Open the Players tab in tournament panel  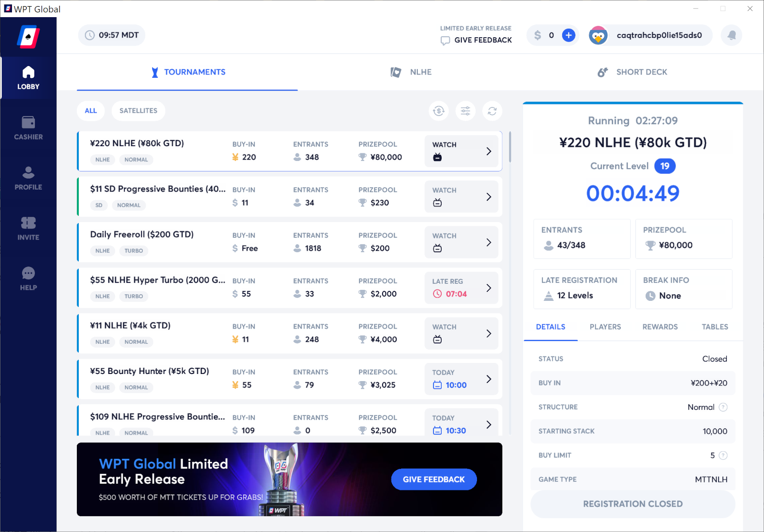(x=605, y=327)
